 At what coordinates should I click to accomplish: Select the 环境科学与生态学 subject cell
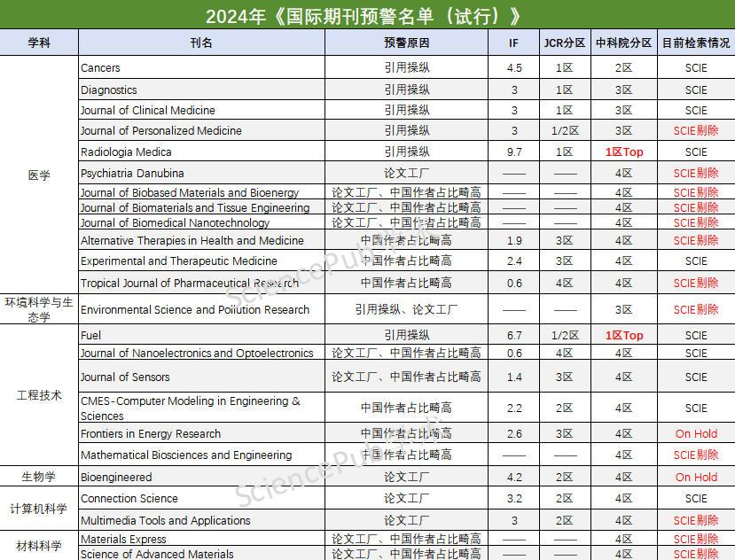(x=39, y=310)
